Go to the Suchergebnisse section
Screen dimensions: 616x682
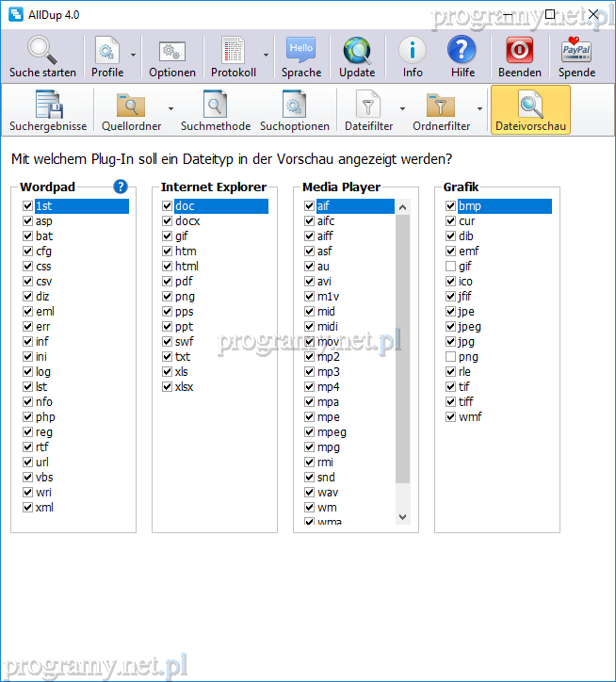[48, 110]
